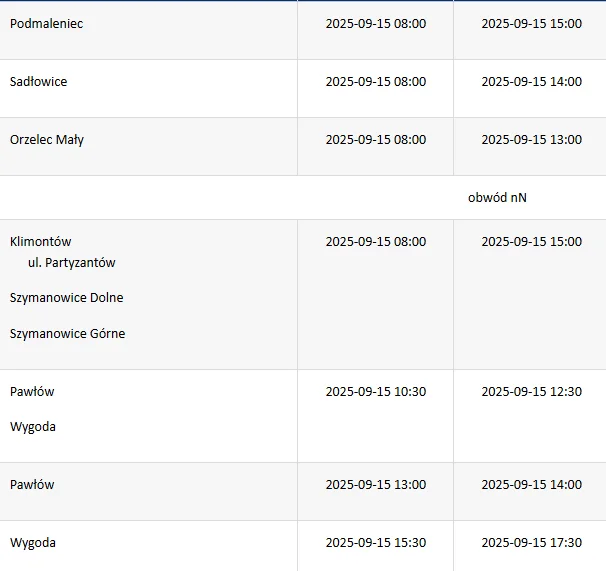The height and width of the screenshot is (571, 606).
Task: Select the Klimontów location text
Action: point(41,242)
